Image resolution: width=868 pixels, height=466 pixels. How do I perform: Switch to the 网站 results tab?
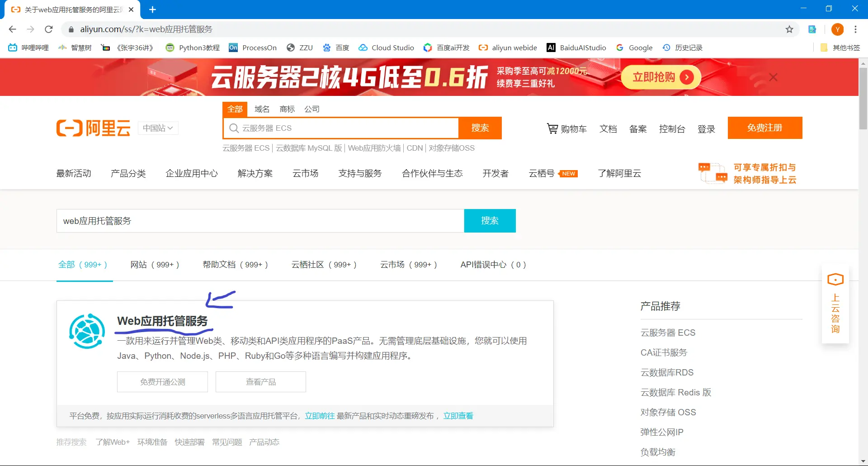pyautogui.click(x=155, y=265)
